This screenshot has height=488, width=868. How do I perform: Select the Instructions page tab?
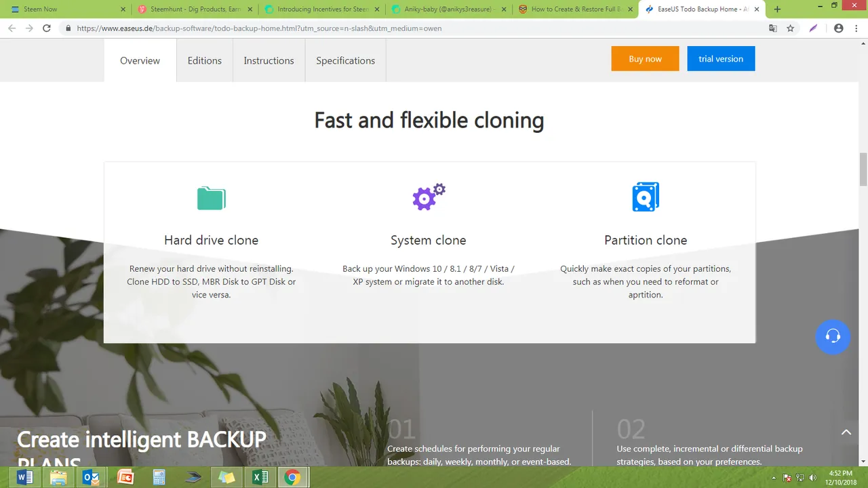[269, 60]
